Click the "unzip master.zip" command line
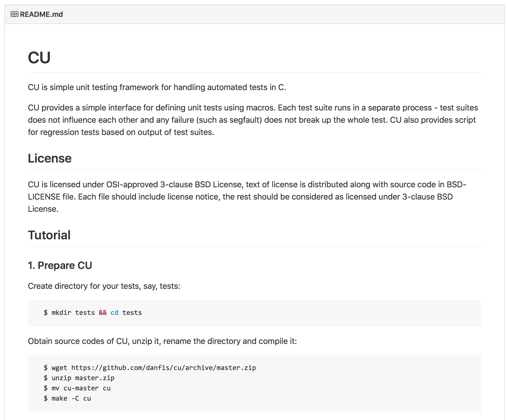508x420 pixels. 83,378
